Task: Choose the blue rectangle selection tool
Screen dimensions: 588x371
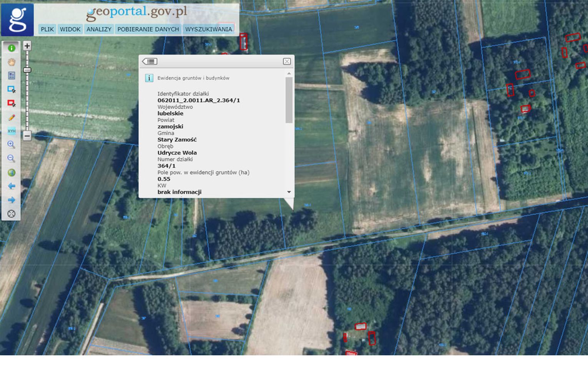Action: tap(12, 90)
